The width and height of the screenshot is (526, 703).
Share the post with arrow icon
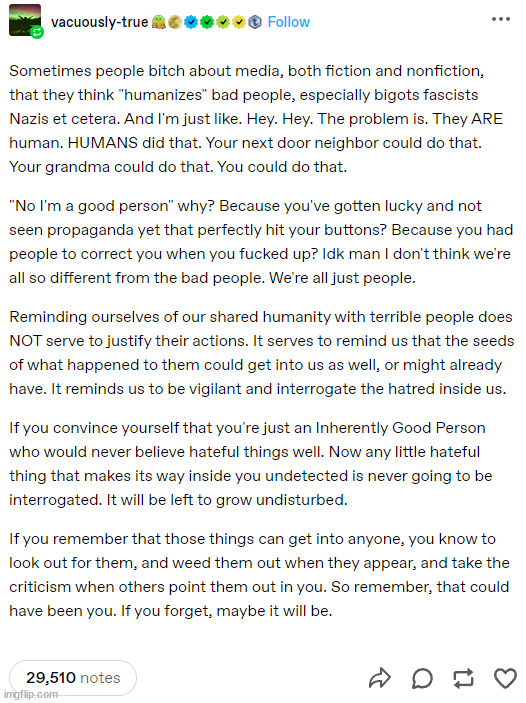(379, 678)
